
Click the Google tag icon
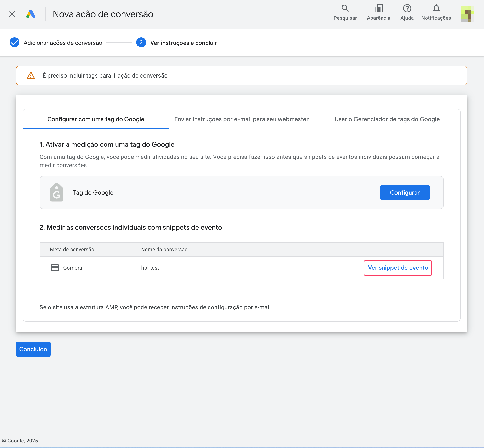[x=56, y=192]
